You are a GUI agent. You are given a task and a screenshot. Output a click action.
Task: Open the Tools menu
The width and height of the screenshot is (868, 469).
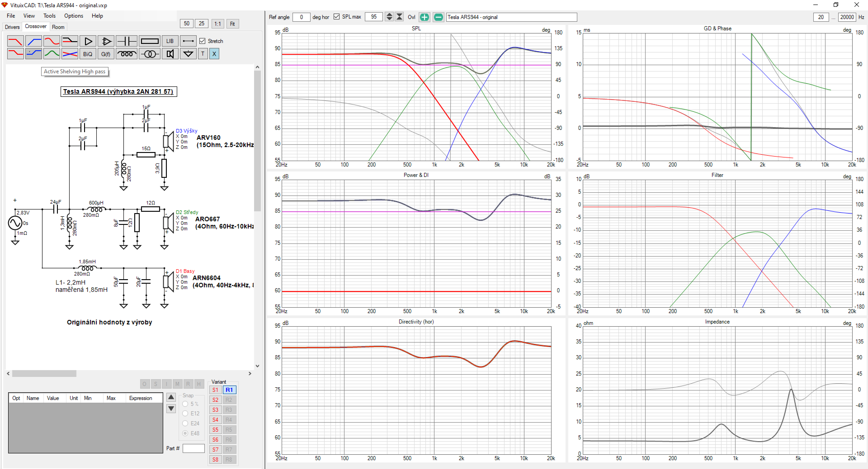(49, 16)
